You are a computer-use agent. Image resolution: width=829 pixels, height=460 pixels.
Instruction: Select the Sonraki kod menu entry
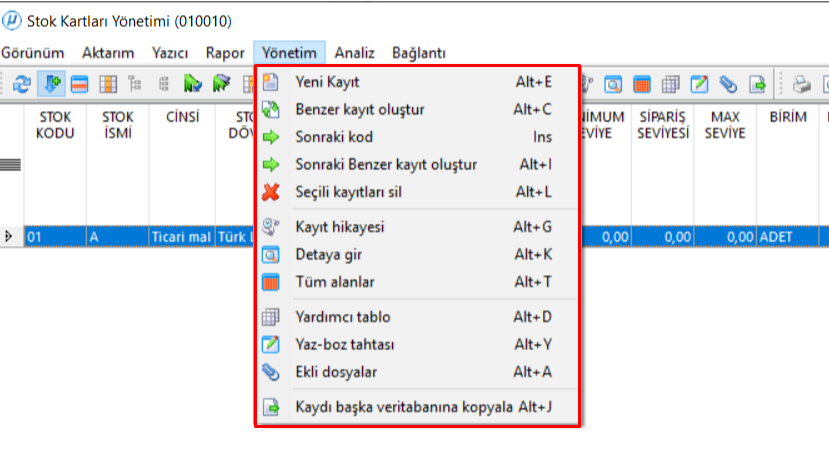[417, 137]
